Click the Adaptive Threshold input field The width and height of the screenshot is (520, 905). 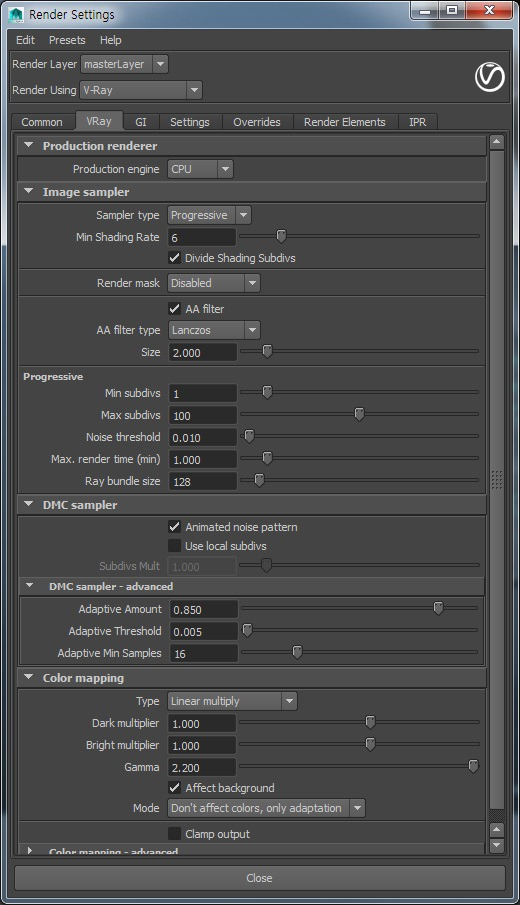204,631
